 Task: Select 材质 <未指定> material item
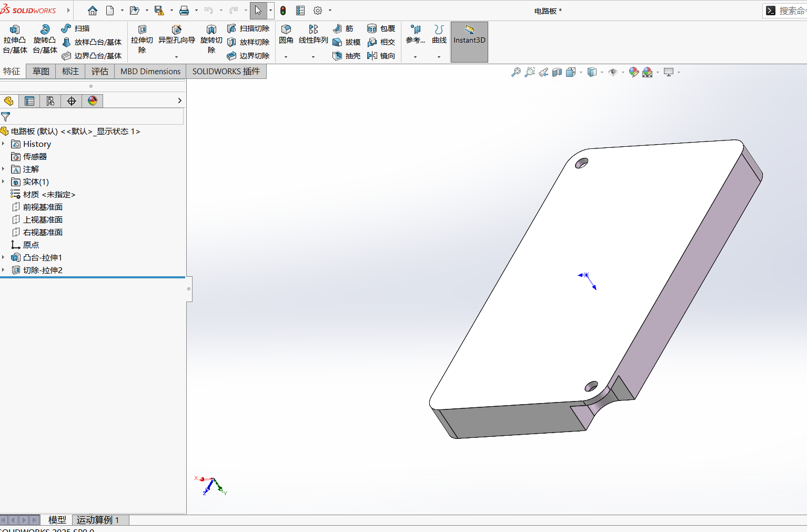[x=43, y=194]
